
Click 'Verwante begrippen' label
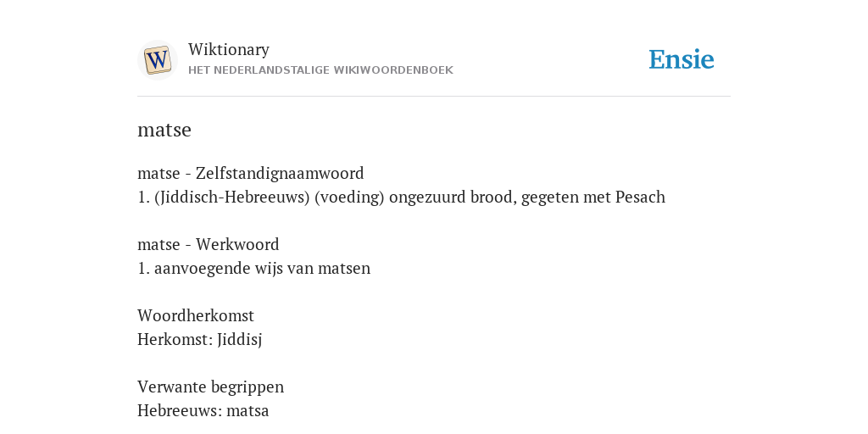pos(211,387)
